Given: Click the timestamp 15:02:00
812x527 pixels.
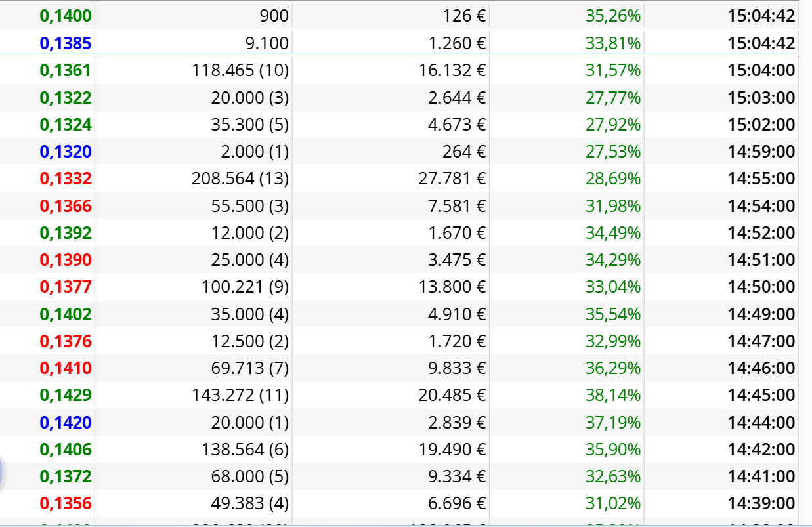Looking at the screenshot, I should [x=761, y=125].
